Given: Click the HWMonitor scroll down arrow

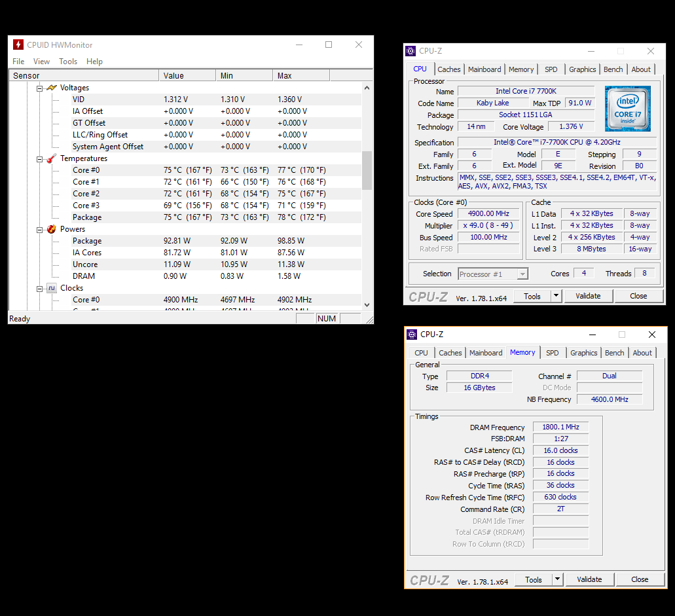Looking at the screenshot, I should coord(367,305).
